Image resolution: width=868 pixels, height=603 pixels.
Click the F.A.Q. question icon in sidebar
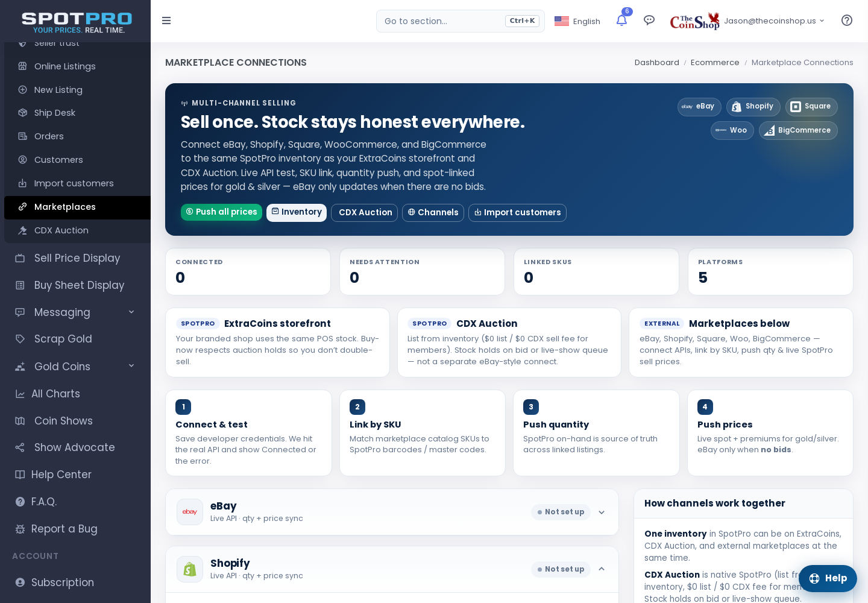pyautogui.click(x=20, y=502)
